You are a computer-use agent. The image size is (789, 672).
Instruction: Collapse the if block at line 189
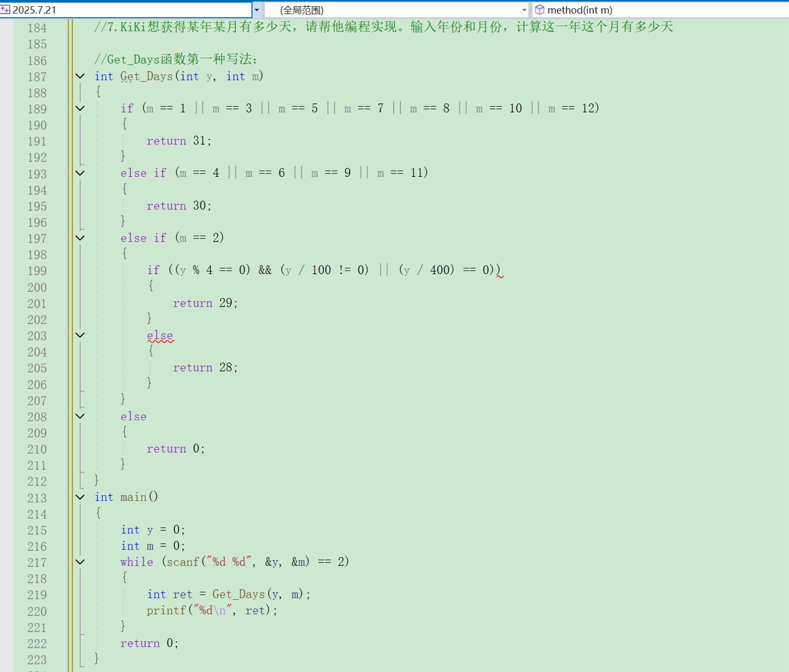pos(80,109)
